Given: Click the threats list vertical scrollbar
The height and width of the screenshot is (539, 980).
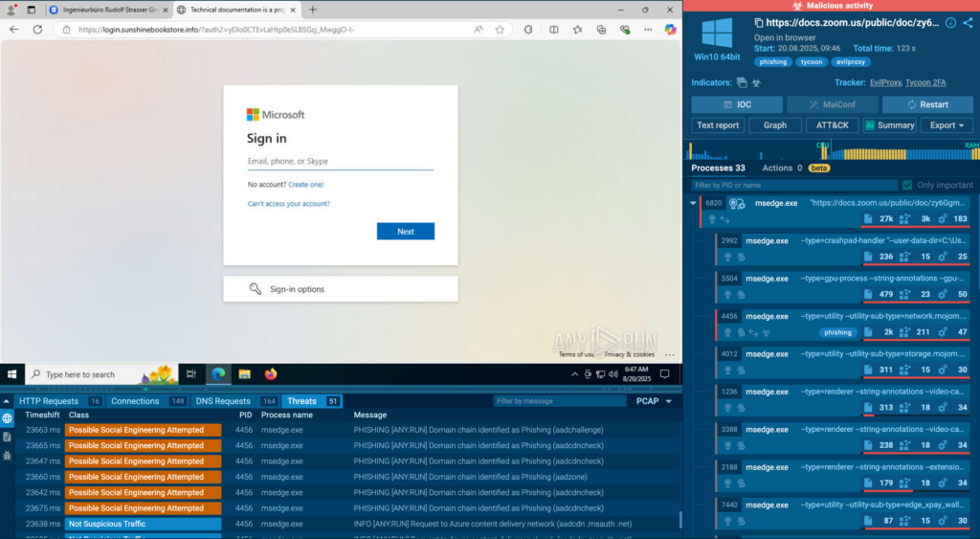Looking at the screenshot, I should [x=680, y=520].
